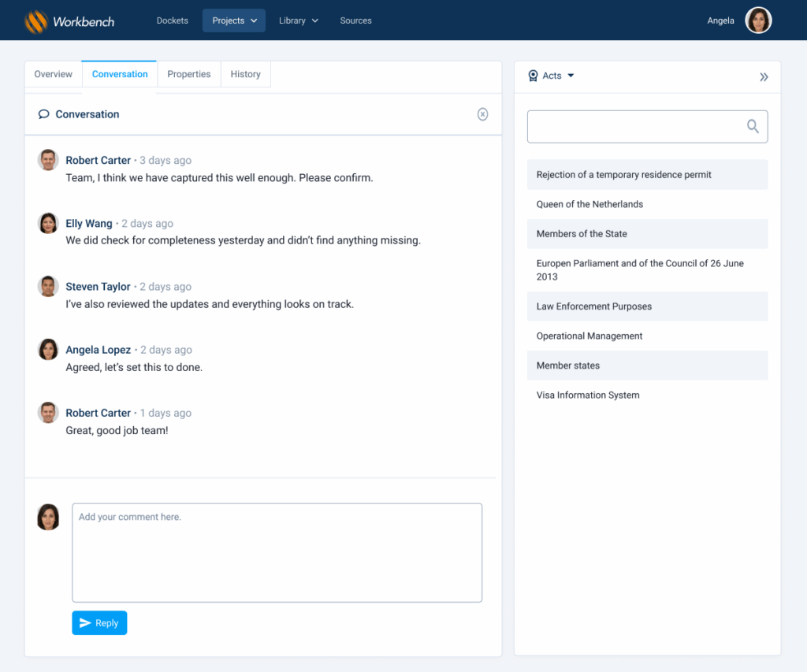Open the History tab
Screen dimensions: 807x672
245,74
